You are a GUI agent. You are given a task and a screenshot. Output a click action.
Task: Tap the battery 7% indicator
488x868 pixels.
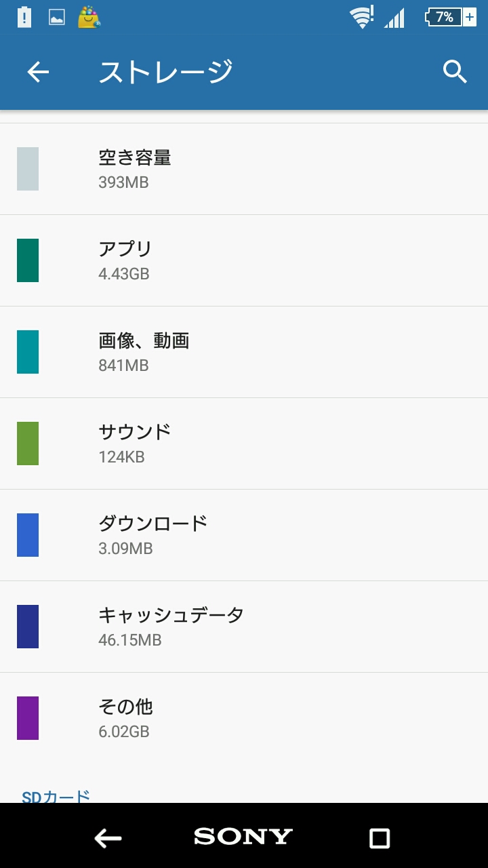(x=451, y=17)
